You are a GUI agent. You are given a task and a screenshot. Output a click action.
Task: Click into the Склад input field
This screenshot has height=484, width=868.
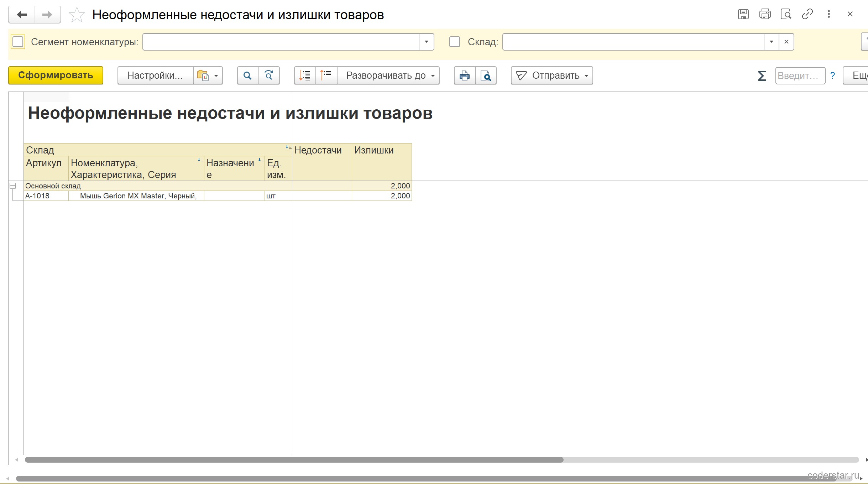(x=633, y=42)
